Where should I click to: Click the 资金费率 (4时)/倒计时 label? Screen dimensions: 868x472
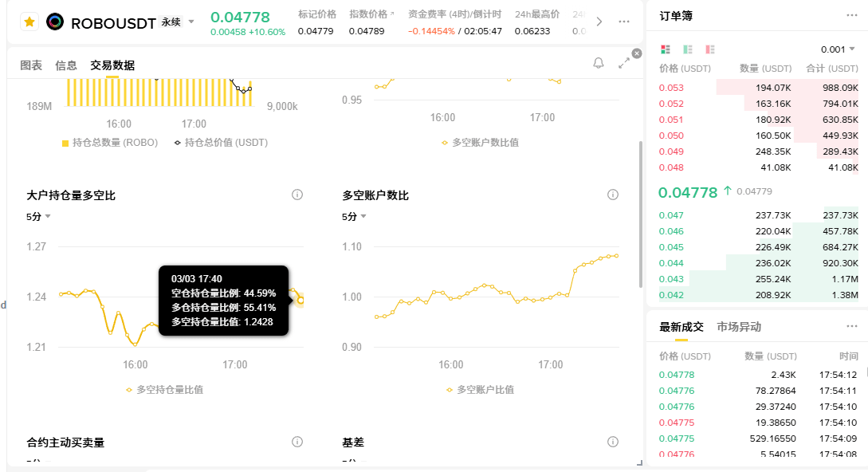click(x=454, y=14)
